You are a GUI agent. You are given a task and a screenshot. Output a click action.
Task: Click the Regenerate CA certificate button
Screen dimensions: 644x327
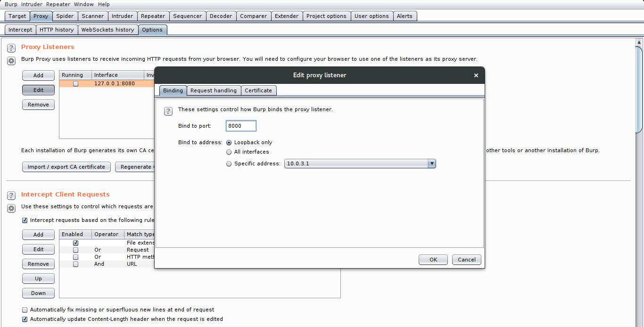pos(135,167)
